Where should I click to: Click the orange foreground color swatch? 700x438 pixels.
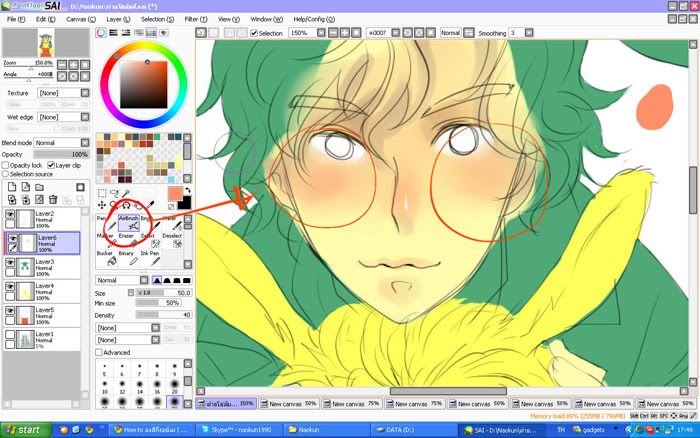(x=175, y=193)
